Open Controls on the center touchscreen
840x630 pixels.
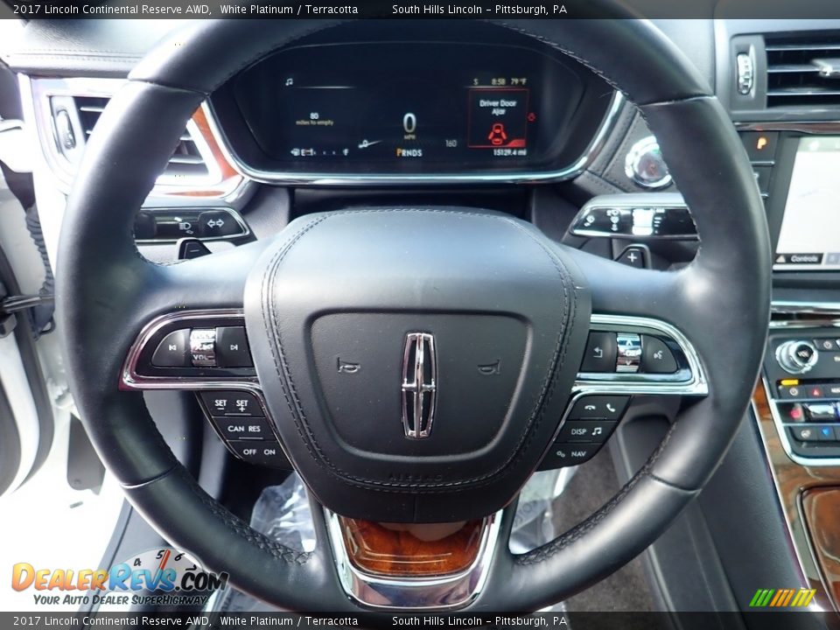[798, 259]
